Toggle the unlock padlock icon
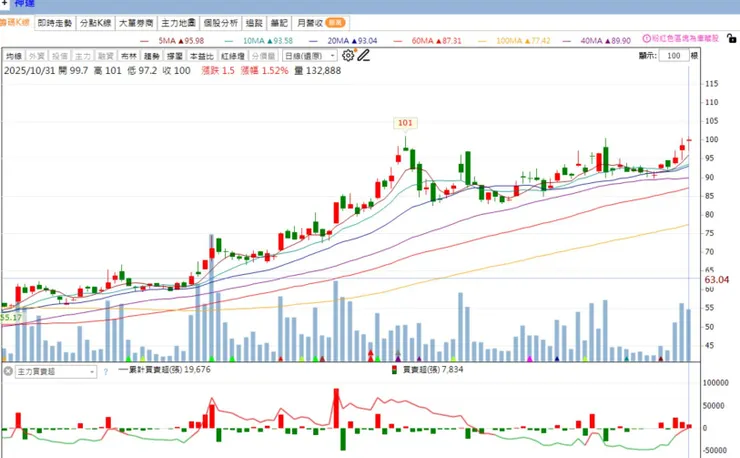This screenshot has height=458, width=740. (732, 39)
